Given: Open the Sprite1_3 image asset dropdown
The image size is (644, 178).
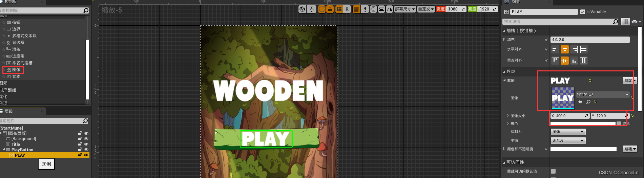Looking at the screenshot, I should (603, 94).
